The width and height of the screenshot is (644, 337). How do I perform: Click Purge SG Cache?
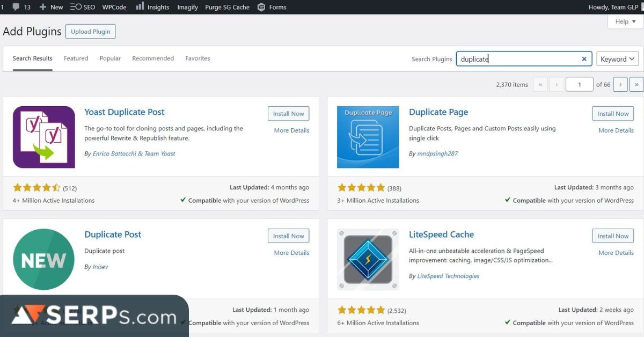pos(228,7)
